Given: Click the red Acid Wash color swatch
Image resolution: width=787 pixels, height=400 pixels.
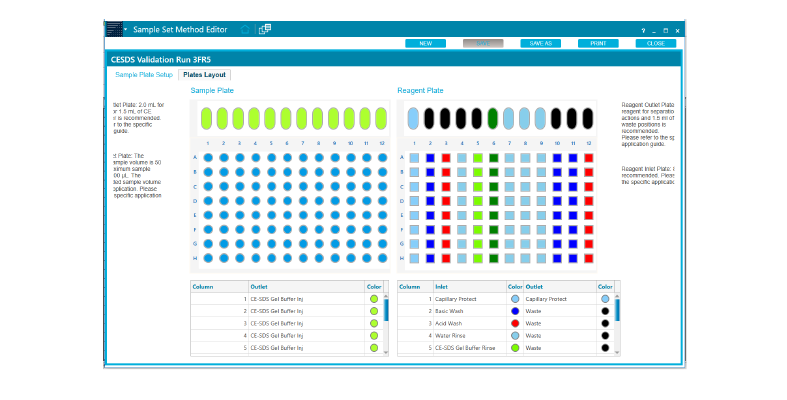Looking at the screenshot, I should point(515,323).
